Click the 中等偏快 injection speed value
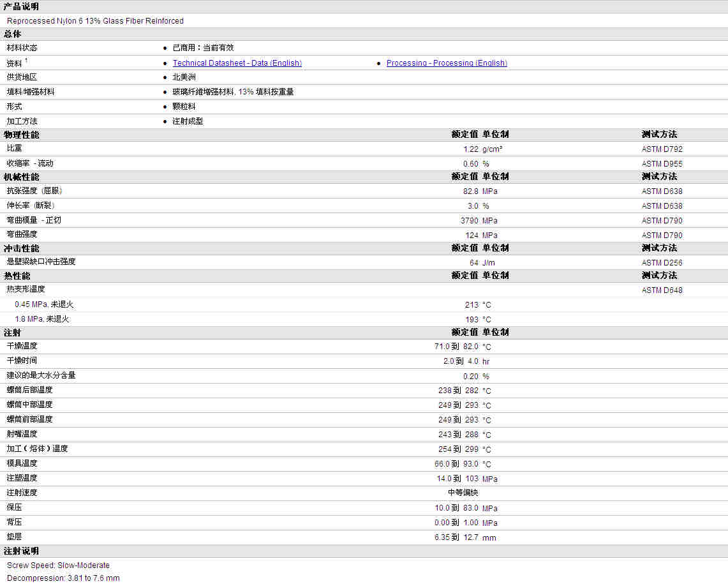 point(463,493)
